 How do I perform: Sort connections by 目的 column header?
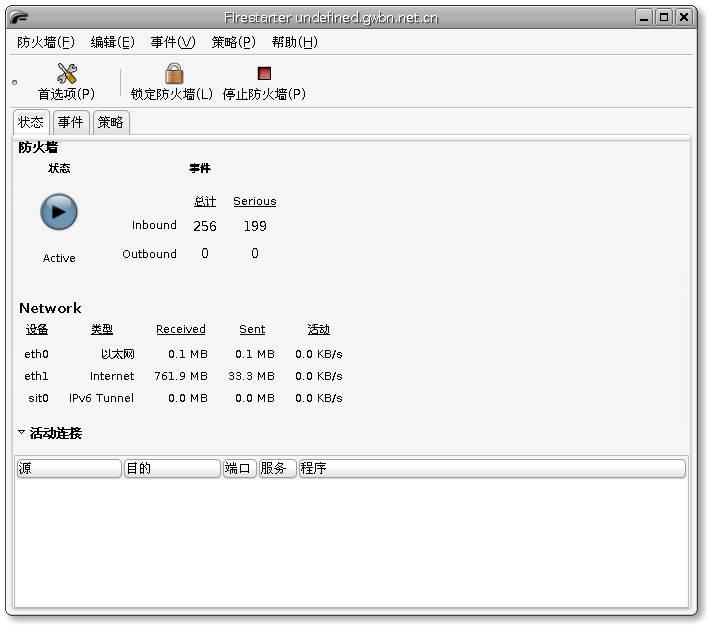coord(171,468)
